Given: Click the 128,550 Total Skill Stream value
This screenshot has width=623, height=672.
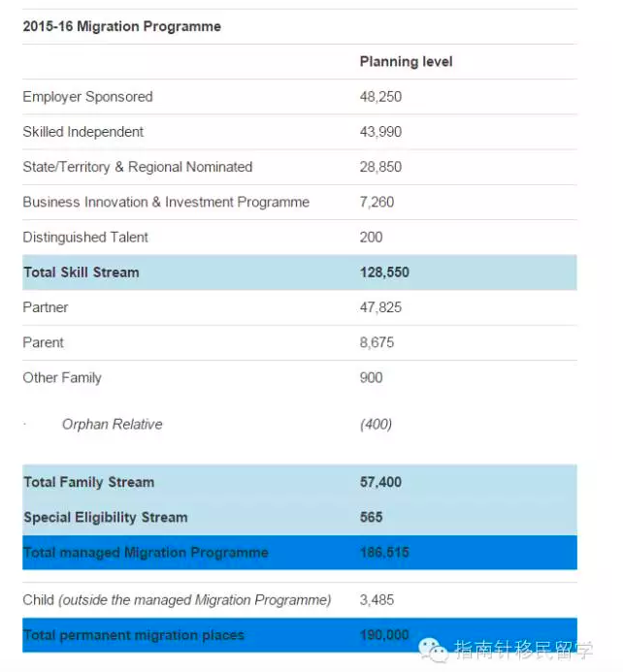Looking at the screenshot, I should click(x=384, y=272).
